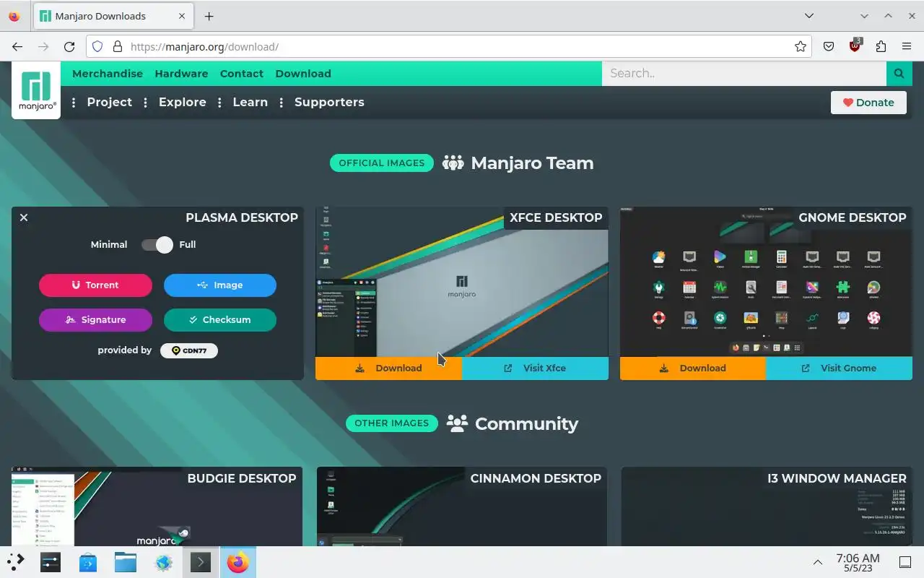Visit the CDN77 provider badge
Image resolution: width=924 pixels, height=578 pixels.
point(189,350)
